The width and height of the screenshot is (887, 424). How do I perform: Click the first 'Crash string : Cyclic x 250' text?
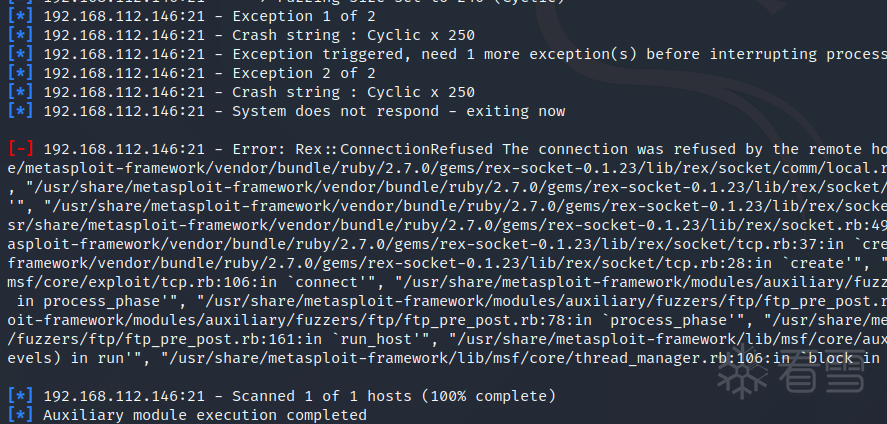click(x=354, y=36)
